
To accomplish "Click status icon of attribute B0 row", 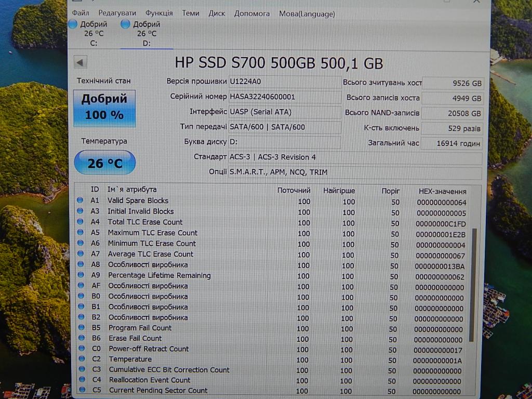I will point(81,296).
